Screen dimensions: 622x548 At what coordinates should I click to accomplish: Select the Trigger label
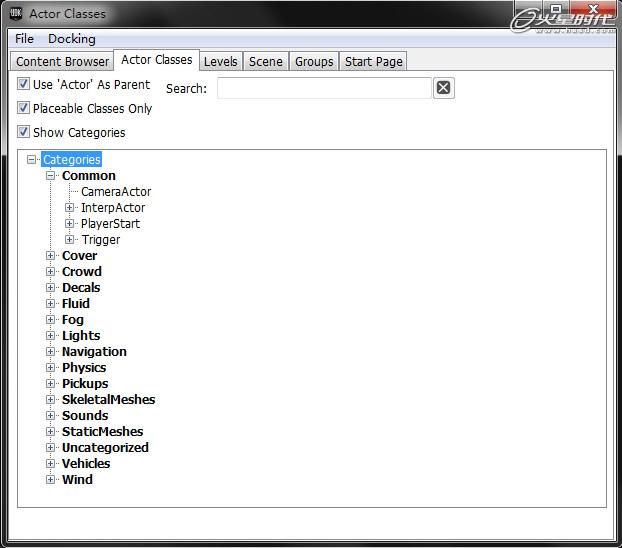(x=101, y=240)
